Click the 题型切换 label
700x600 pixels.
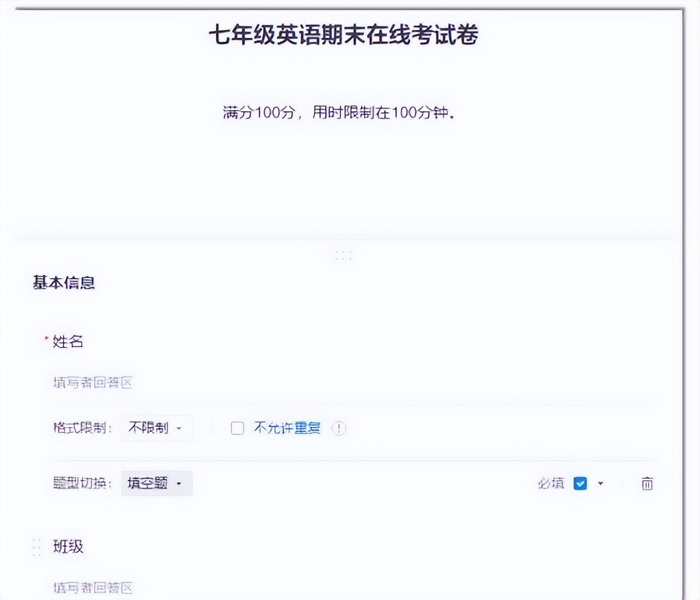[82, 483]
